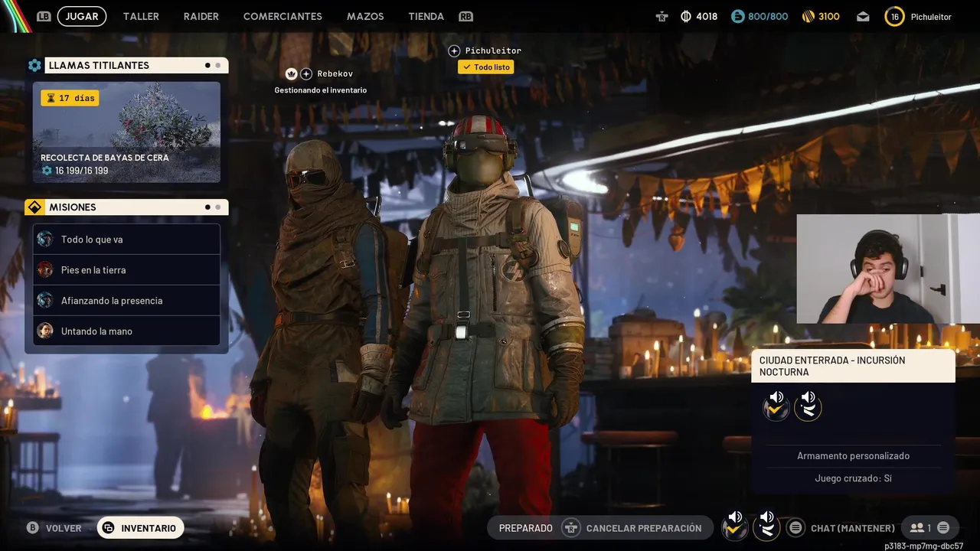
Task: Click the R-stick icon before Cancelar Preparación
Action: (x=570, y=528)
